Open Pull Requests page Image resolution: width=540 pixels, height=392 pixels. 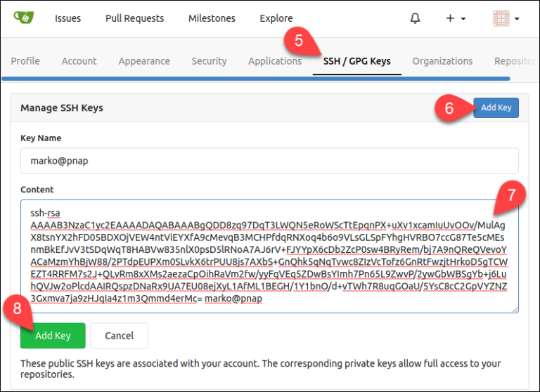pyautogui.click(x=134, y=18)
